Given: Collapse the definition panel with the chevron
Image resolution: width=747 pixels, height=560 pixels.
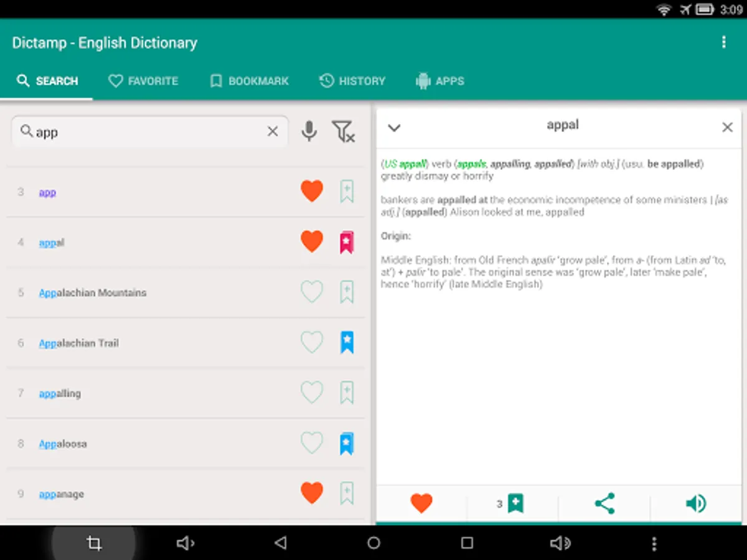Looking at the screenshot, I should [x=394, y=128].
